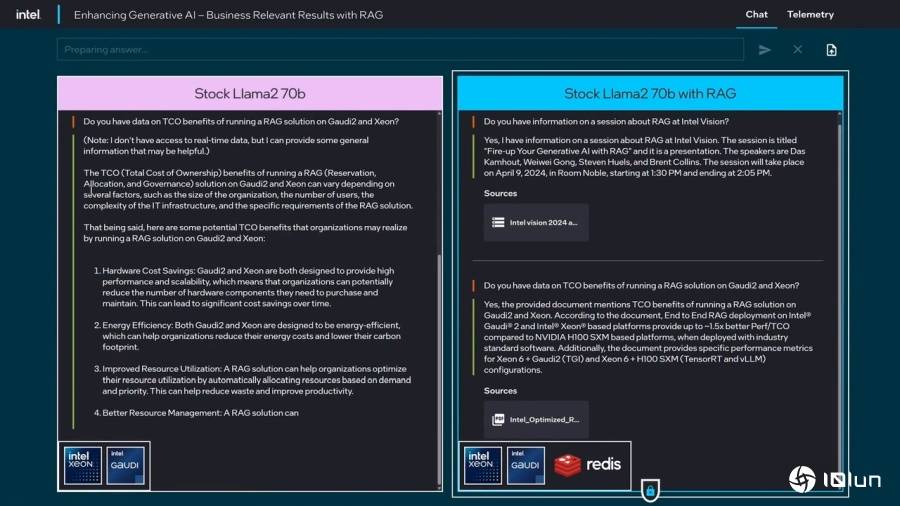
Task: Click the Hardware Cost Savings list item
Action: pyautogui.click(x=248, y=287)
